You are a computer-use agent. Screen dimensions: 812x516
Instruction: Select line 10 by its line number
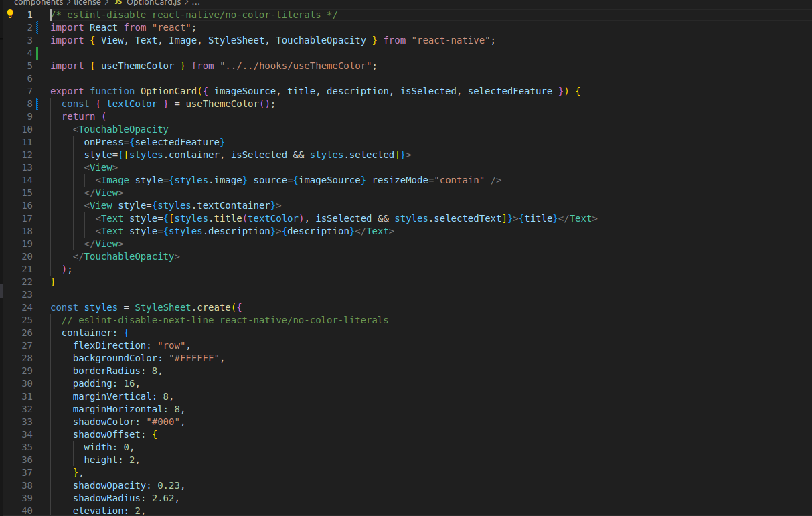click(27, 129)
